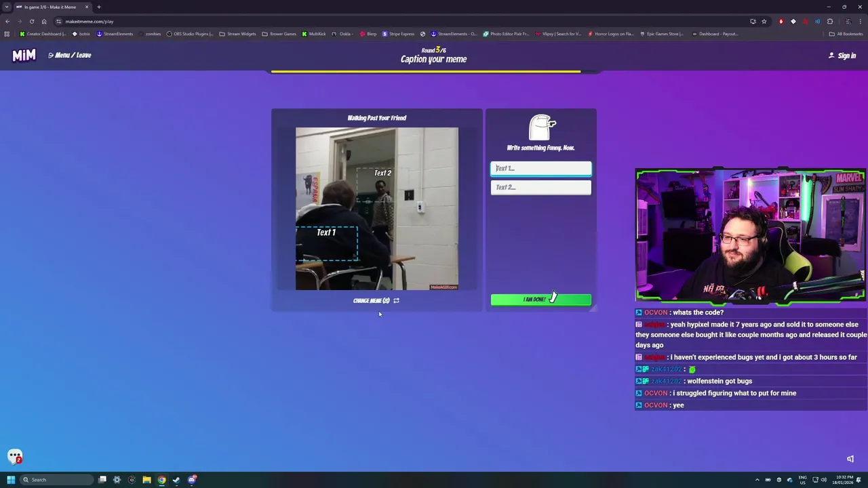Click Change Meme button
The width and height of the screenshot is (868, 488).
point(376,301)
